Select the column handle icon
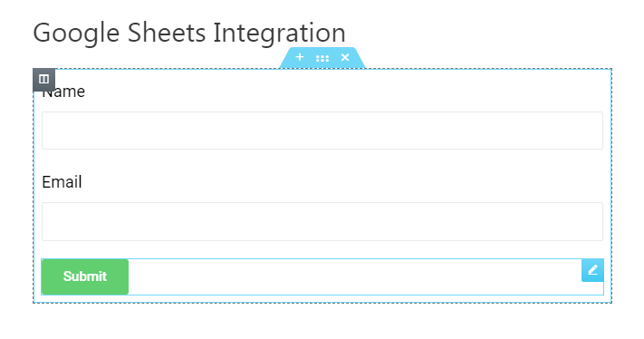This screenshot has height=339, width=644. coord(44,79)
